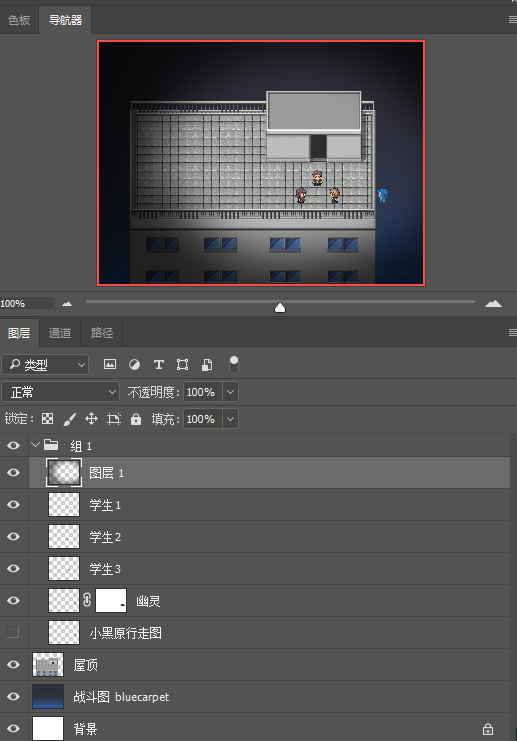Filter layers by type layer icon
The image size is (517, 741).
[x=158, y=364]
